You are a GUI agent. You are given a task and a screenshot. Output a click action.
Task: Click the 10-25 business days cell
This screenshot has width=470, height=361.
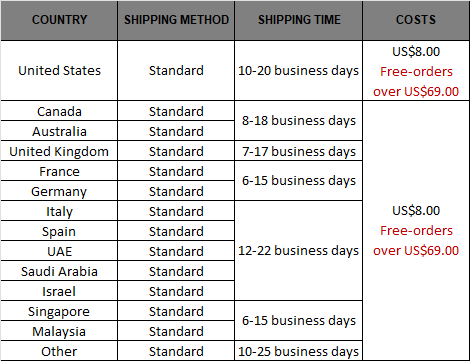click(x=299, y=351)
